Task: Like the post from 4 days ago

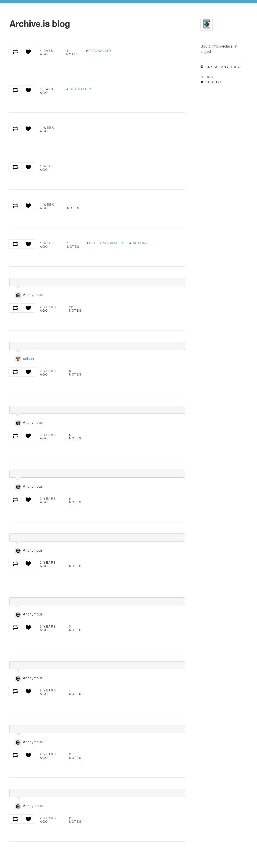Action: pyautogui.click(x=28, y=52)
